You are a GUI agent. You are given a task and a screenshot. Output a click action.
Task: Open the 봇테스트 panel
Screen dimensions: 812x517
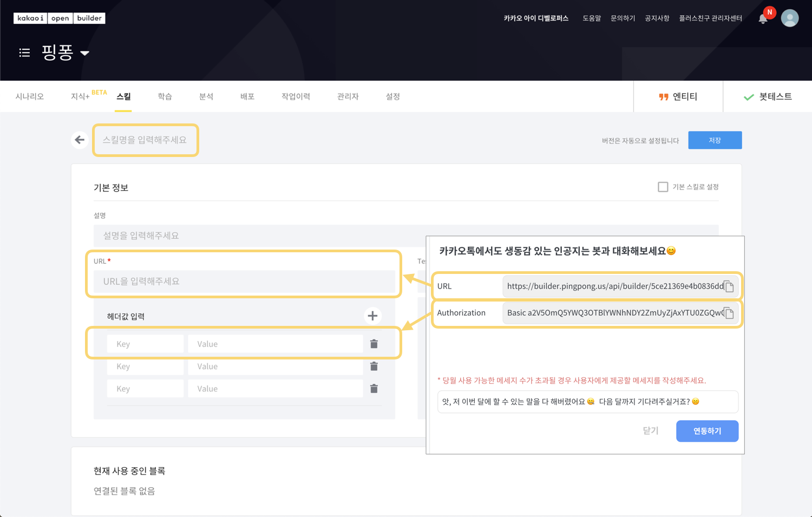[768, 96]
